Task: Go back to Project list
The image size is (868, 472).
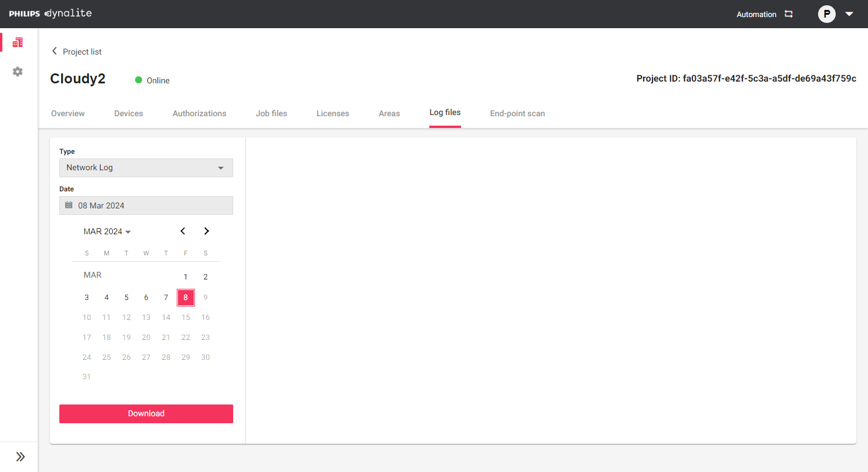Action: pyautogui.click(x=76, y=52)
